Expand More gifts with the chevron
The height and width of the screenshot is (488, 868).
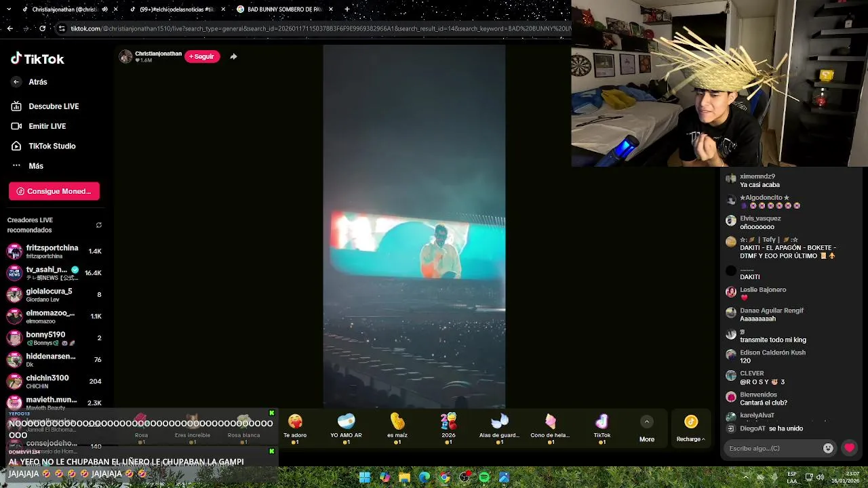(647, 422)
